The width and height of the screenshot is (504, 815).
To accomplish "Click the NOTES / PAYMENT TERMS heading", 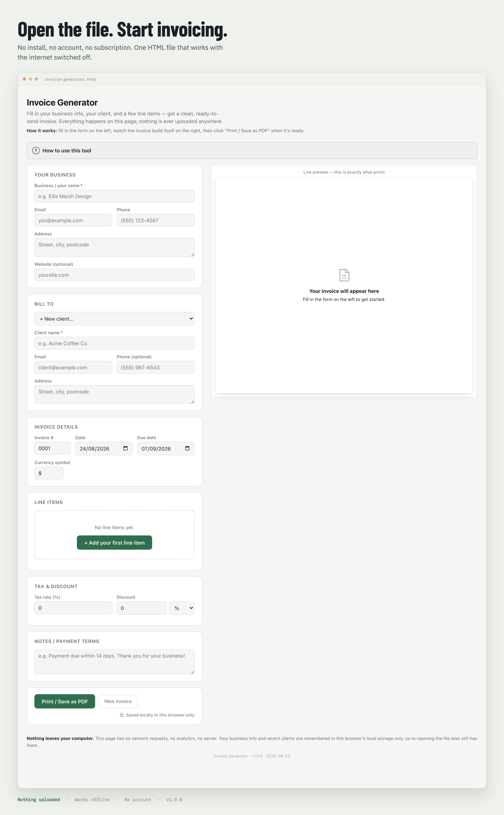I will pyautogui.click(x=67, y=641).
